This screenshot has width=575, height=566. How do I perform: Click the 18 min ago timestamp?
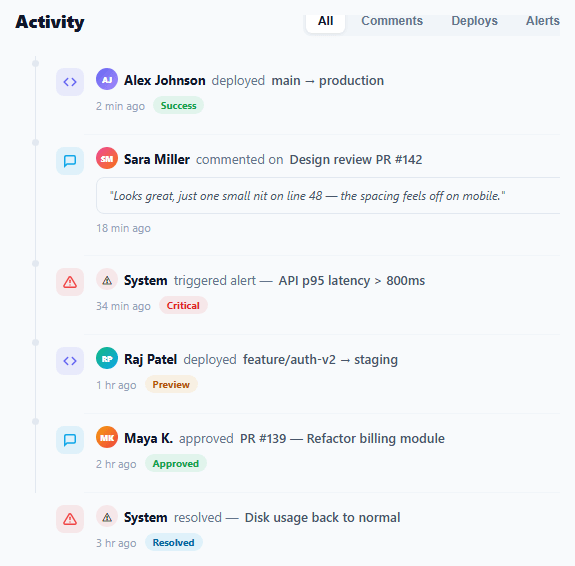click(x=123, y=228)
